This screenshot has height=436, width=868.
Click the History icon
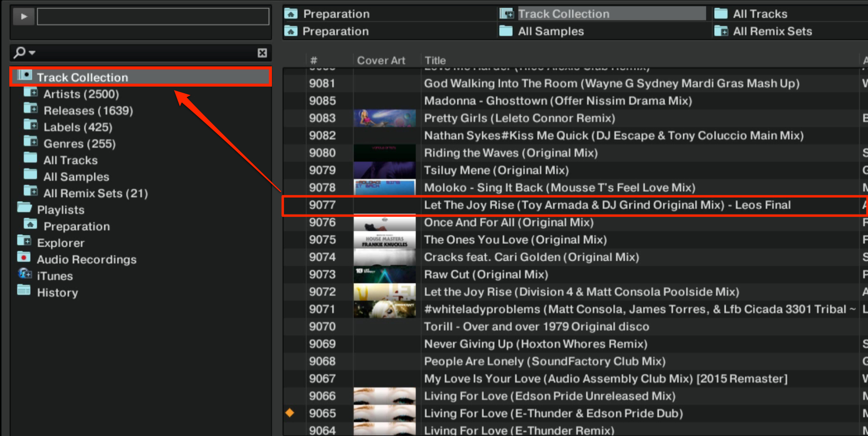click(x=24, y=291)
